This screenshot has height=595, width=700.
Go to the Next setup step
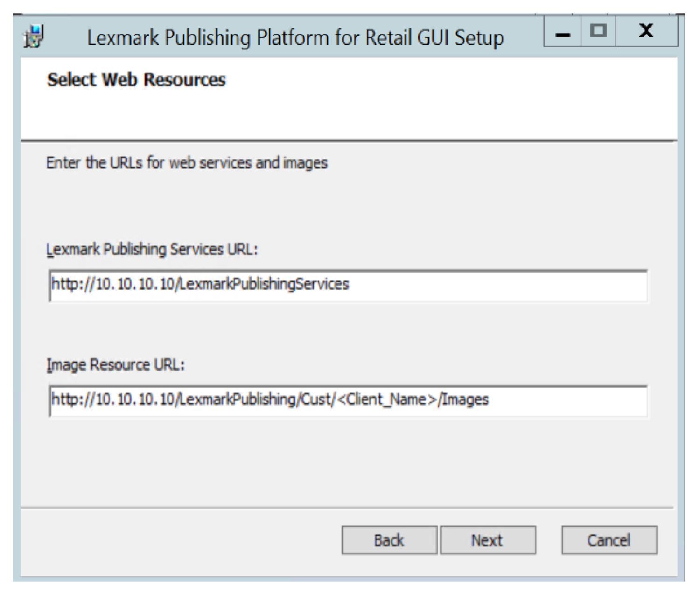click(x=488, y=540)
